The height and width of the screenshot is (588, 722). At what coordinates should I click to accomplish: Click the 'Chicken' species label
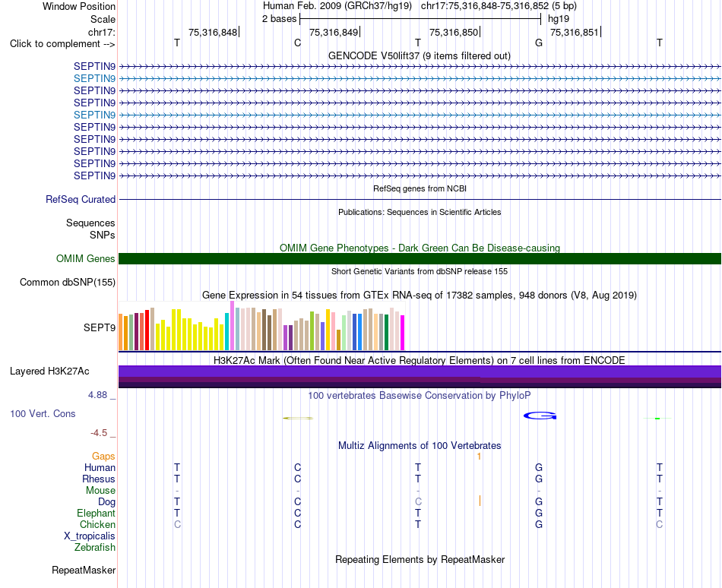click(97, 524)
